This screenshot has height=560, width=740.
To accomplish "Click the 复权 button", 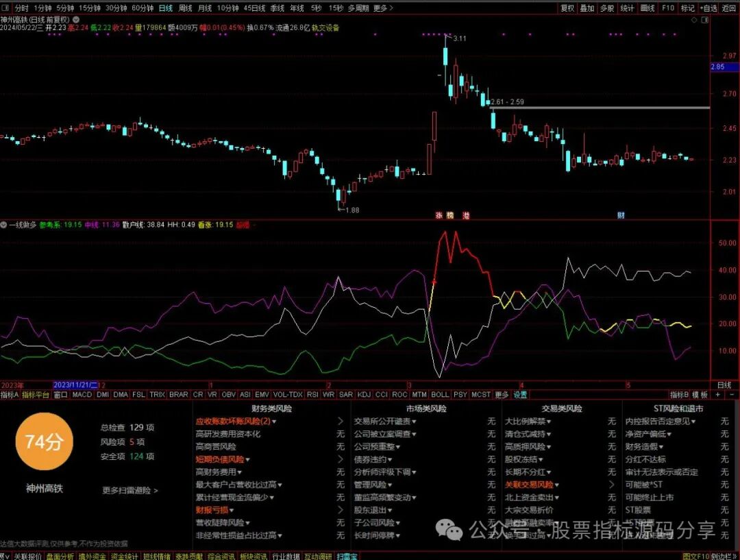I will 567,8.
